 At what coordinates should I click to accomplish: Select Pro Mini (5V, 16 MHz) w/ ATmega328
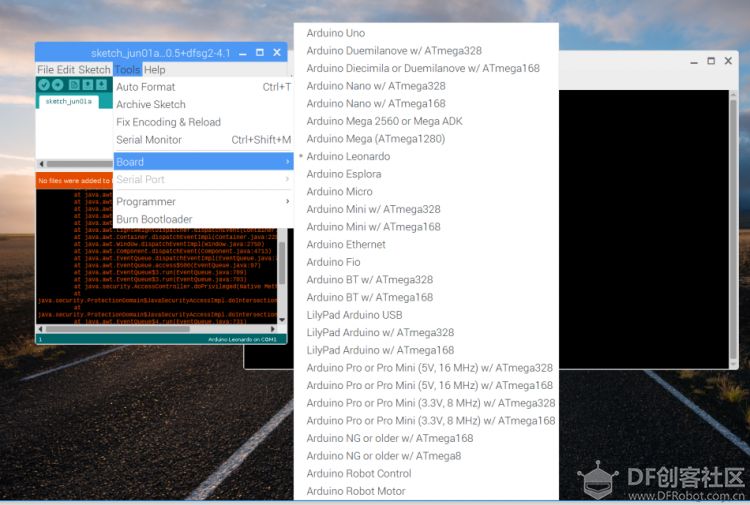(426, 368)
